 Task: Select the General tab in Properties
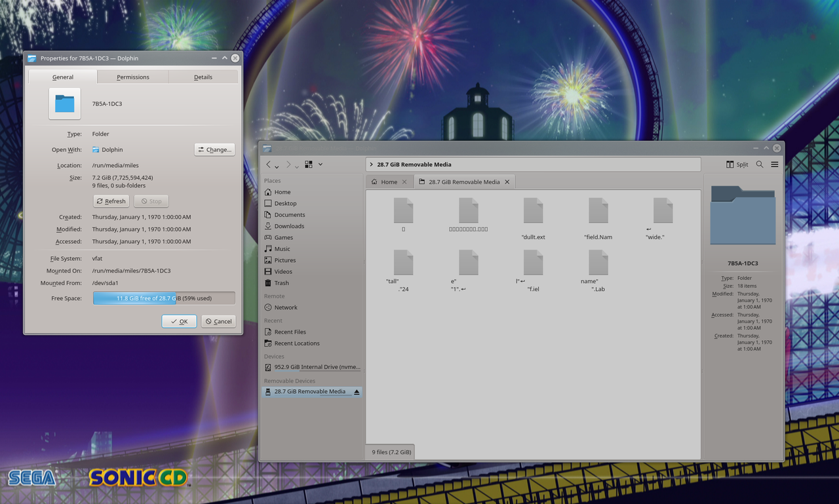(63, 77)
